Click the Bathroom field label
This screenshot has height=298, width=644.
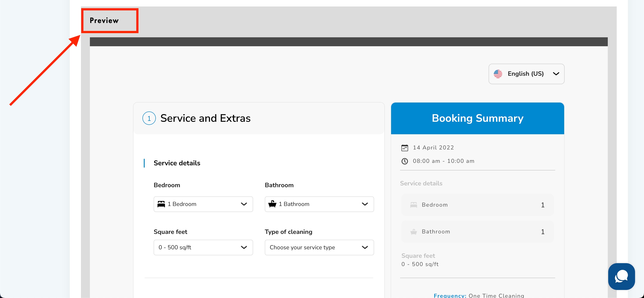pyautogui.click(x=279, y=185)
